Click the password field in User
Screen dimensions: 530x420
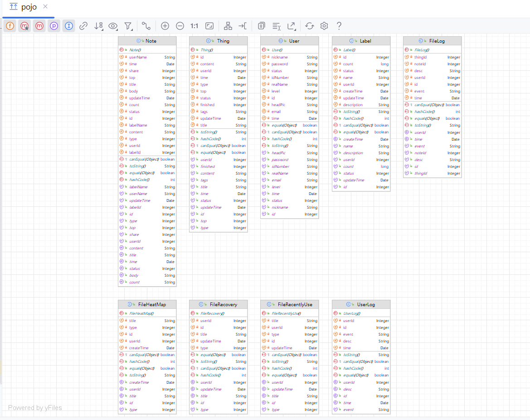[x=289, y=64]
